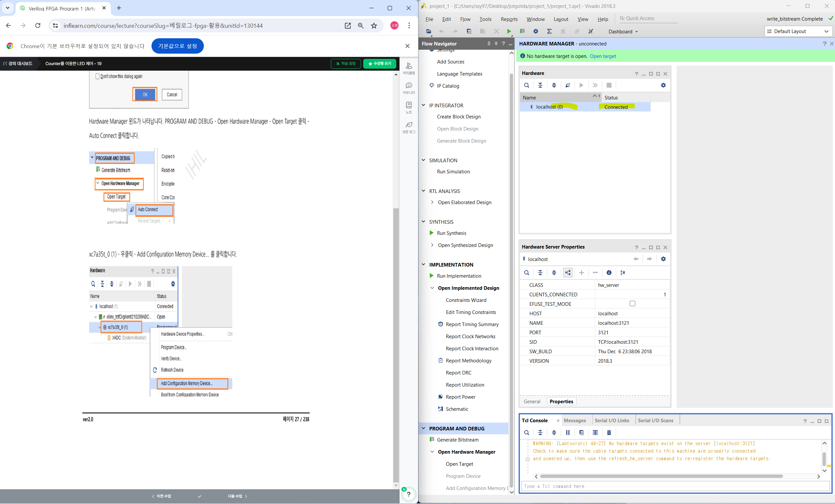Click Chrome address bar URL
This screenshot has height=504, width=835.
163,26
